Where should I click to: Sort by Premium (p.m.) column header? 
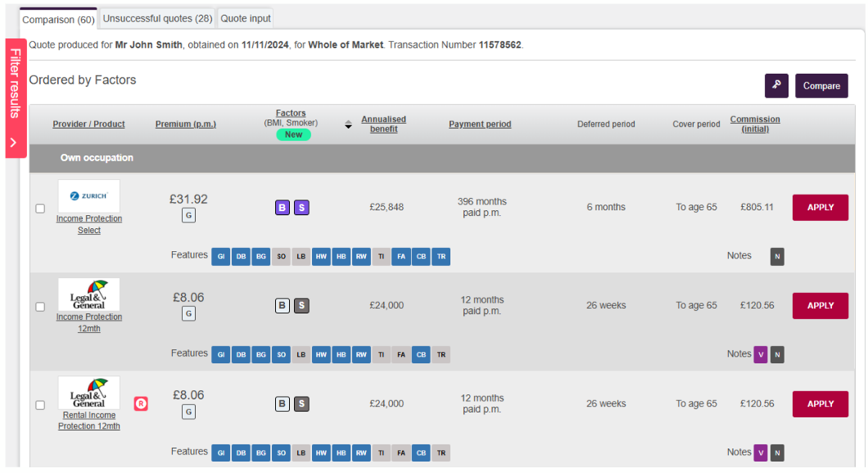[x=186, y=124]
